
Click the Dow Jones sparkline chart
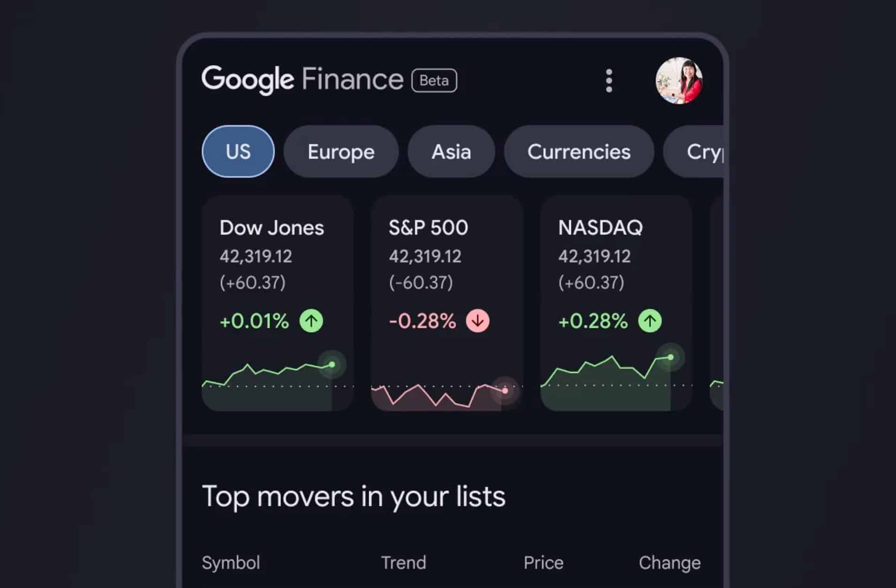tap(272, 380)
